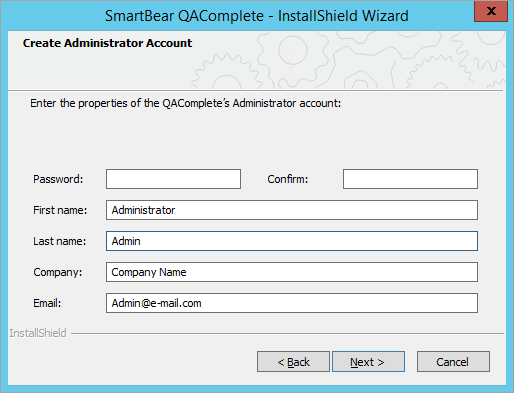Return to previous page with < Back
Image resolution: width=514 pixels, height=393 pixels.
(293, 361)
